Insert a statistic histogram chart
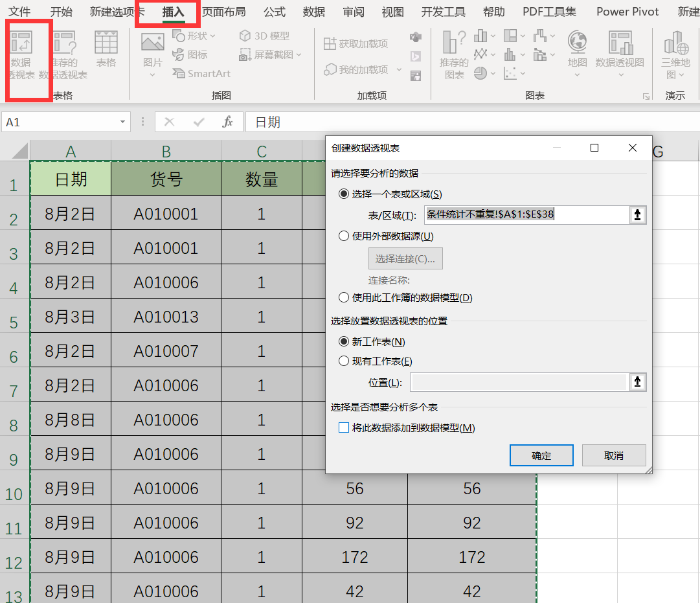 (510, 54)
